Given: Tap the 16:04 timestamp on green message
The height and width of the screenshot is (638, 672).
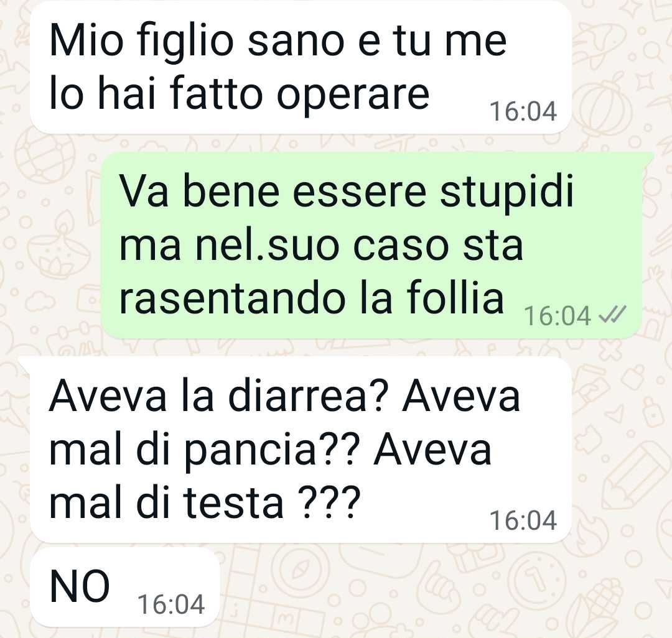Looking at the screenshot, I should click(x=558, y=316).
